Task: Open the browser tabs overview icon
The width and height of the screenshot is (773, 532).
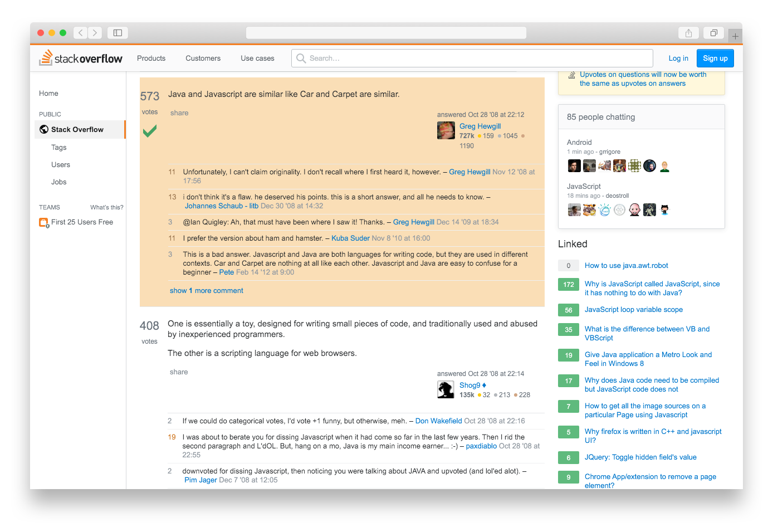Action: [713, 33]
